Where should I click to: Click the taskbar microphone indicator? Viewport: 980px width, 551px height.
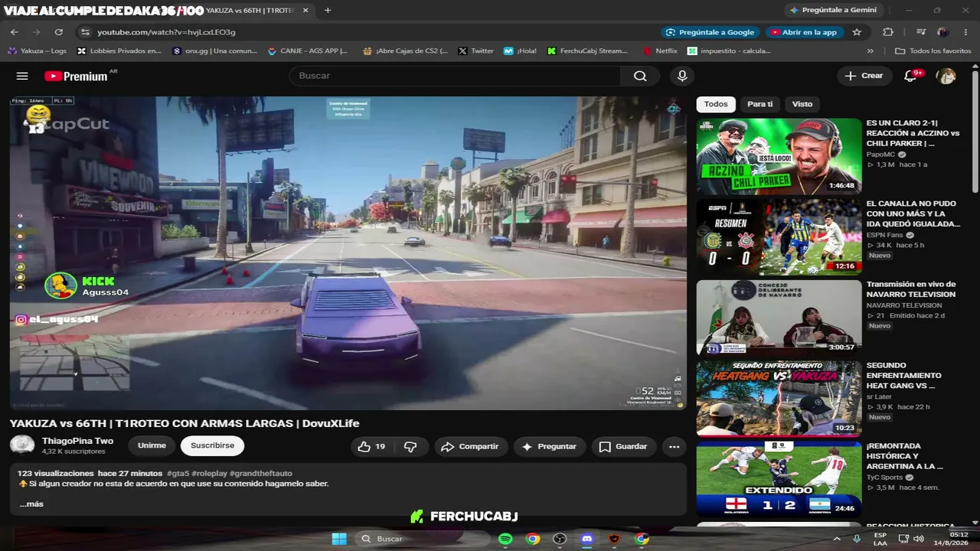pyautogui.click(x=857, y=539)
